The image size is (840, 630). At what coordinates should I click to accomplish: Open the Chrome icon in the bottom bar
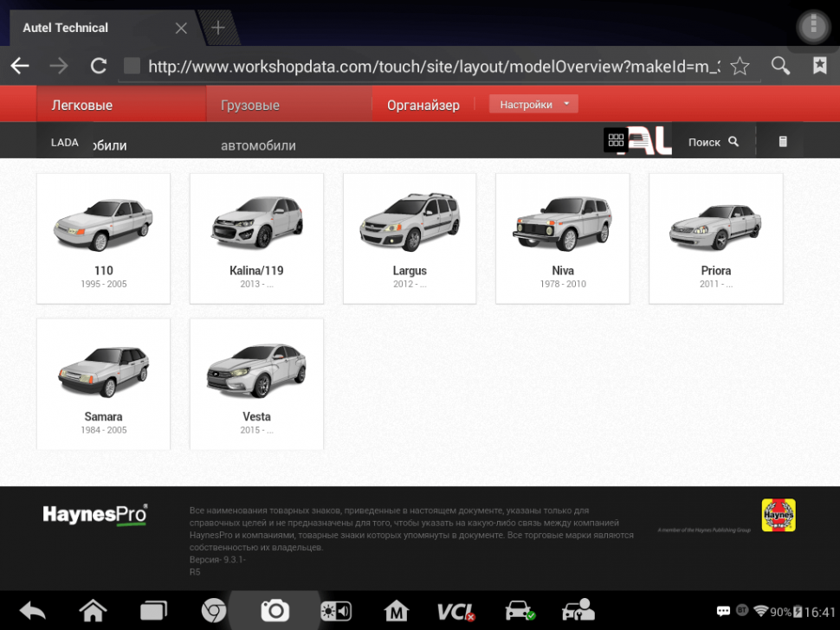[213, 612]
